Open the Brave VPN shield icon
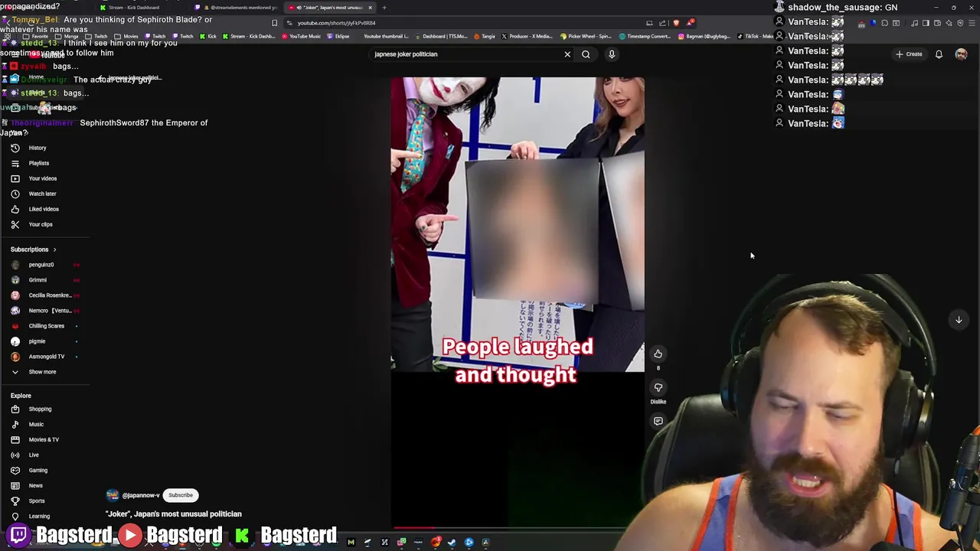The width and height of the screenshot is (980, 551). (960, 23)
